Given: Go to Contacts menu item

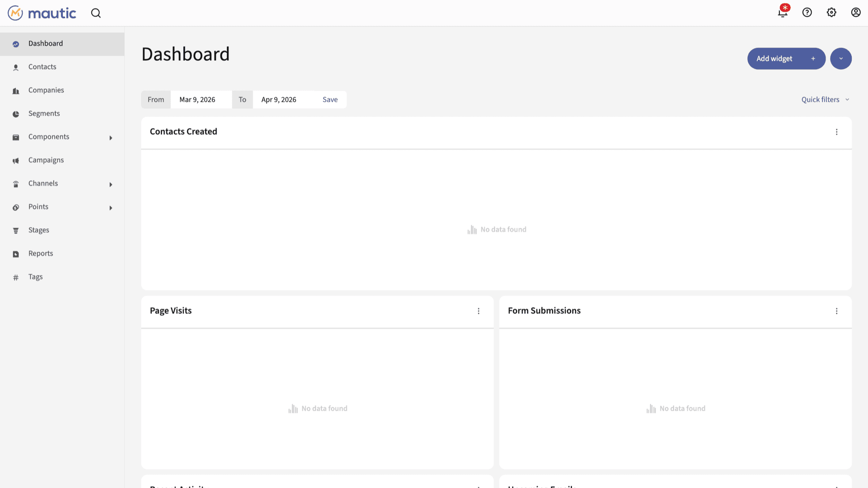Looking at the screenshot, I should coord(62,67).
